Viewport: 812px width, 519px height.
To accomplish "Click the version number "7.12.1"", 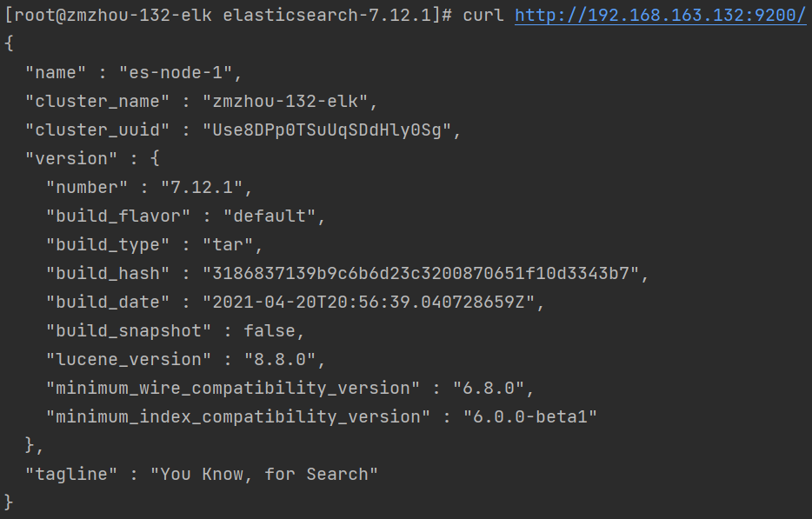I will pyautogui.click(x=202, y=187).
